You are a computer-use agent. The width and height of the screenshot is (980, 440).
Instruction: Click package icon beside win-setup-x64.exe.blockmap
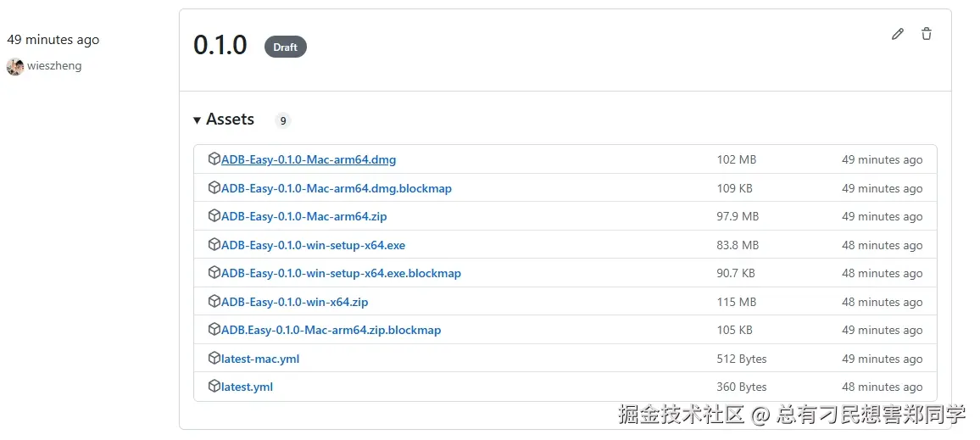click(214, 272)
